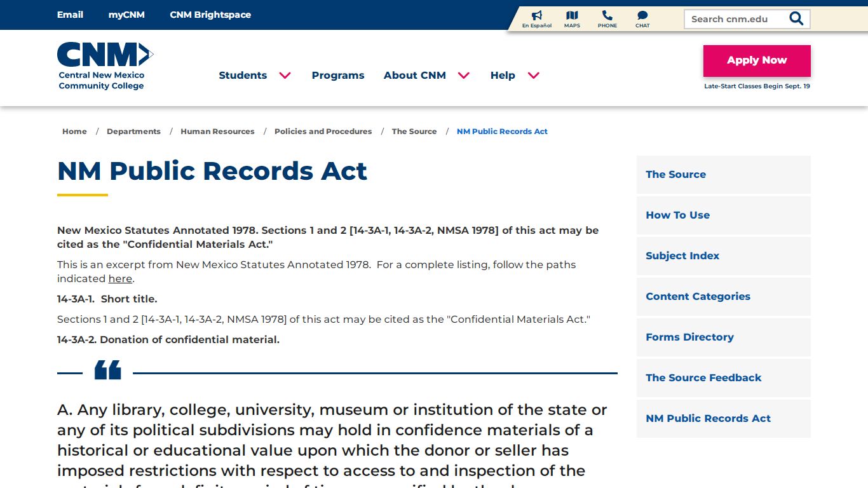
Task: Open Subject Index sidebar item
Action: [x=724, y=256]
